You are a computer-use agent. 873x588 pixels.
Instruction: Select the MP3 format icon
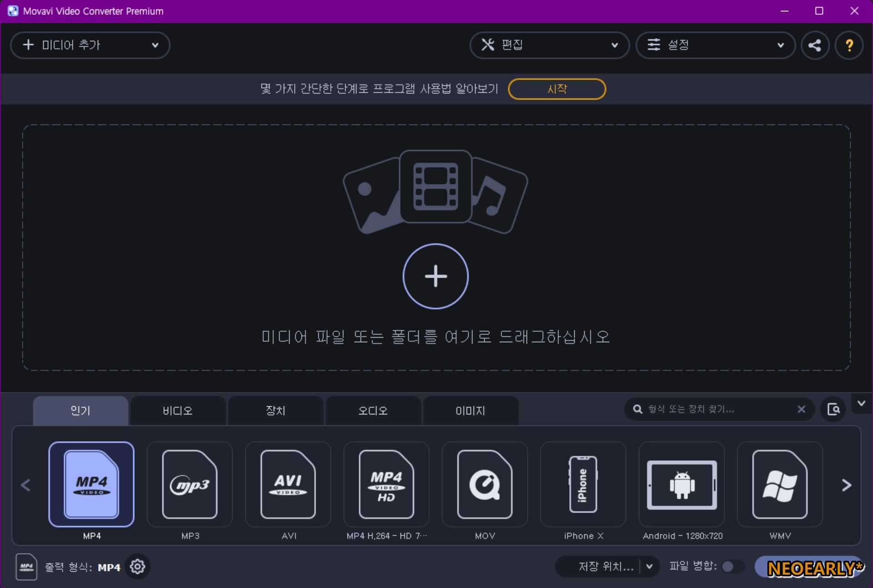[190, 484]
